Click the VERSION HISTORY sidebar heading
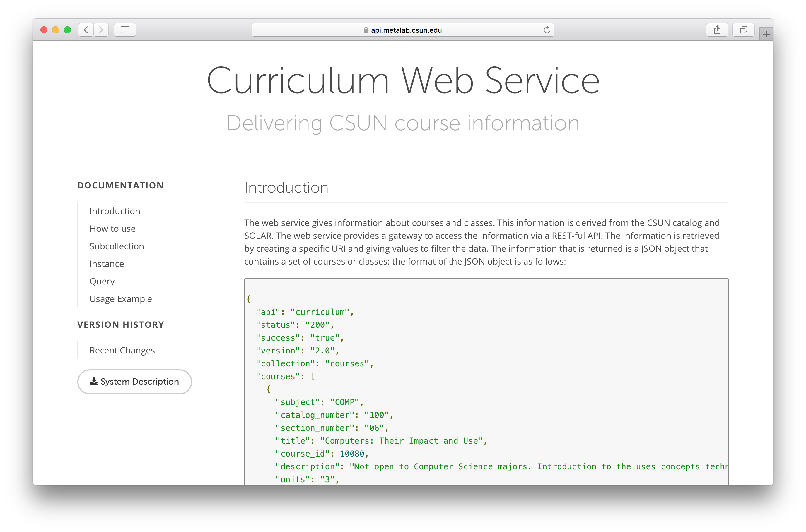The height and width of the screenshot is (532, 806). pos(121,325)
